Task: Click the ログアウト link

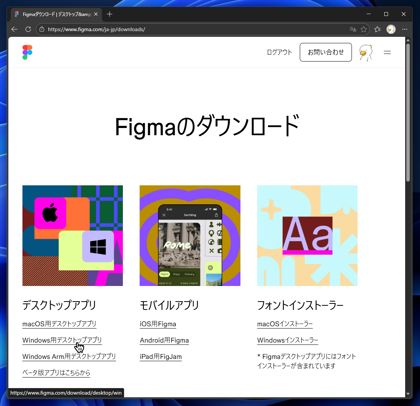Action: (279, 52)
